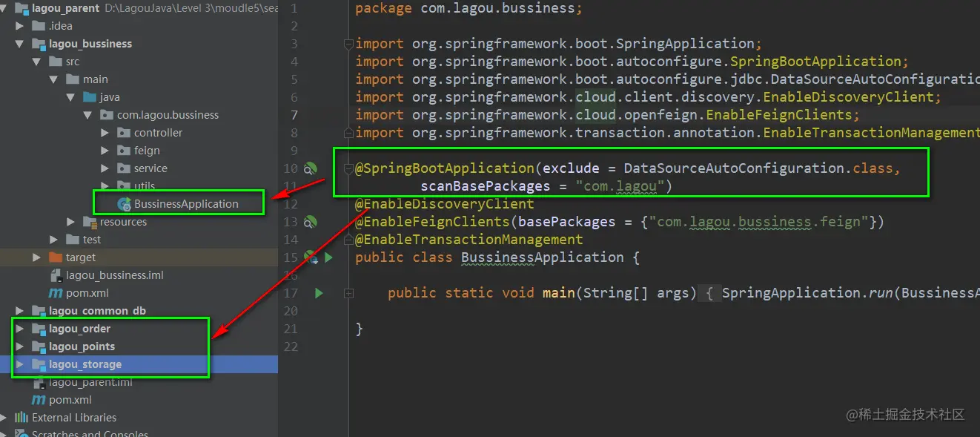Click the Maven icon of lagou_bussiness pom.xml
980x437 pixels.
click(x=56, y=293)
